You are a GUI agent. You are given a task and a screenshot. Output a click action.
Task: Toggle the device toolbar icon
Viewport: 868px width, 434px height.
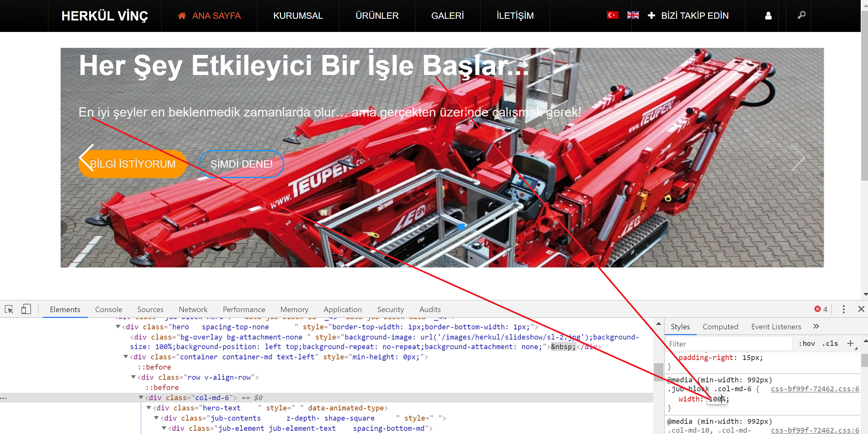(26, 309)
